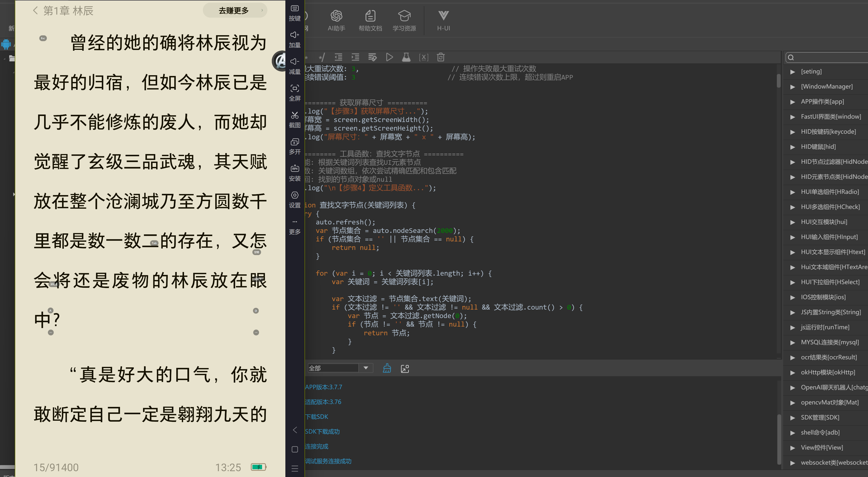
Task: Decrease volume with 减量
Action: (295, 66)
